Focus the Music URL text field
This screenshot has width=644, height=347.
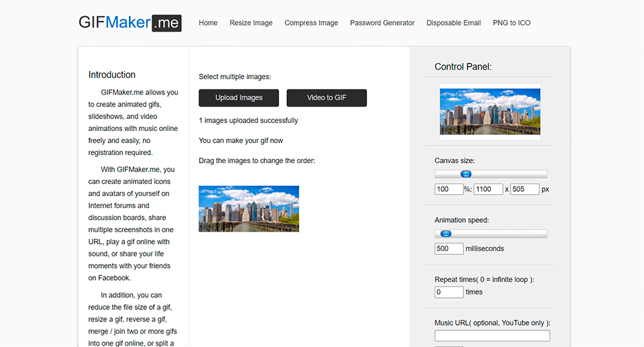pos(492,336)
